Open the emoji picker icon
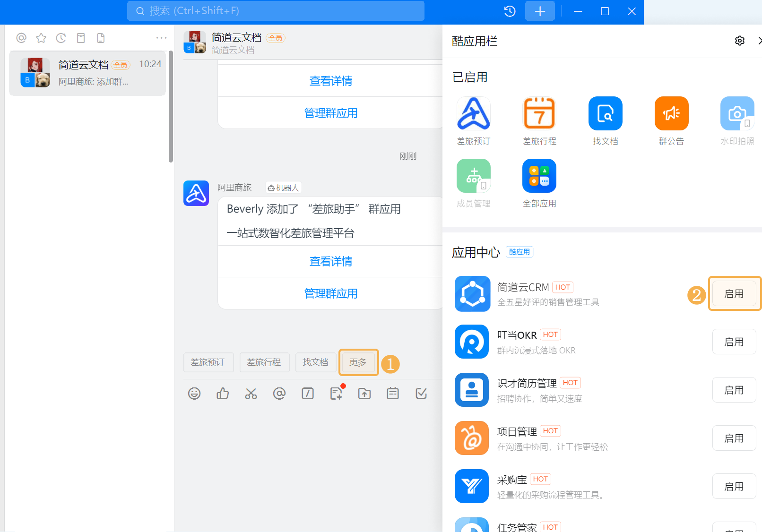Screen dimensions: 762x532 194,394
